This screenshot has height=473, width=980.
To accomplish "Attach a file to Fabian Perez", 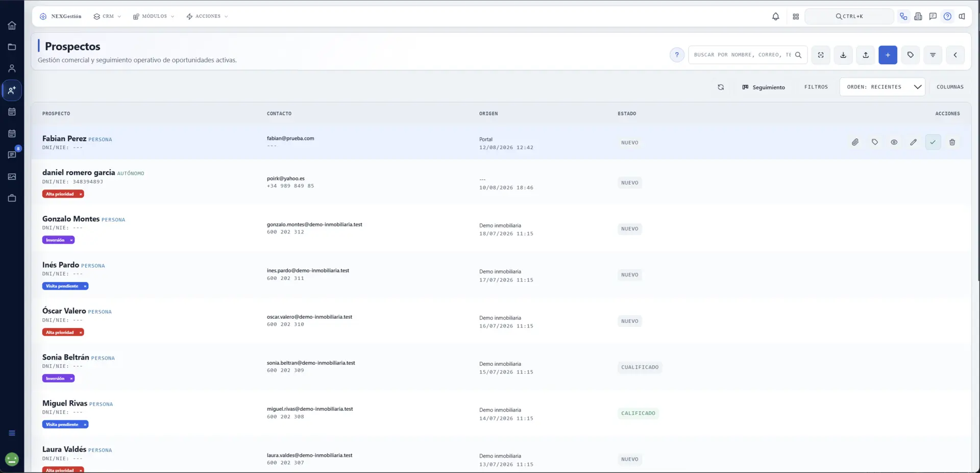I will point(855,143).
